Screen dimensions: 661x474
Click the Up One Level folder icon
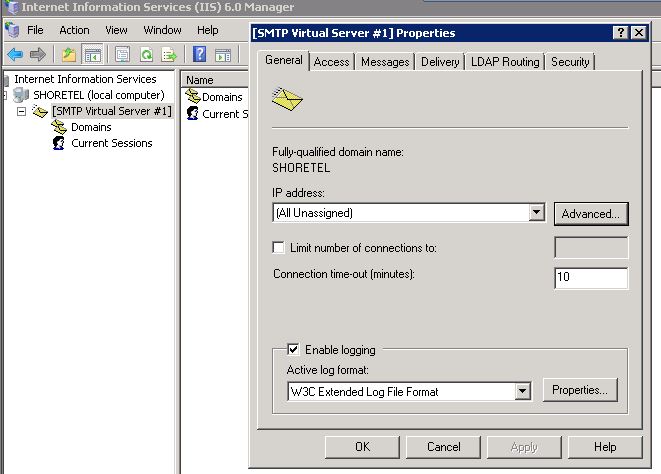[x=68, y=54]
